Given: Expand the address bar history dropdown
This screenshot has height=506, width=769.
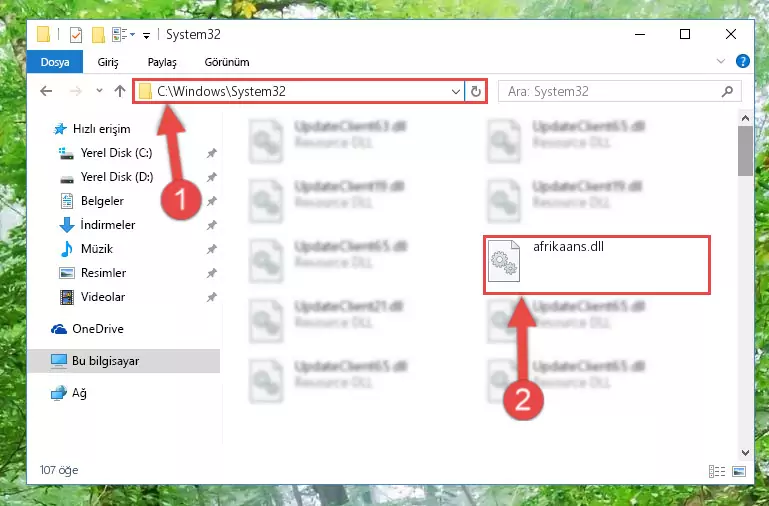Looking at the screenshot, I should (x=456, y=92).
